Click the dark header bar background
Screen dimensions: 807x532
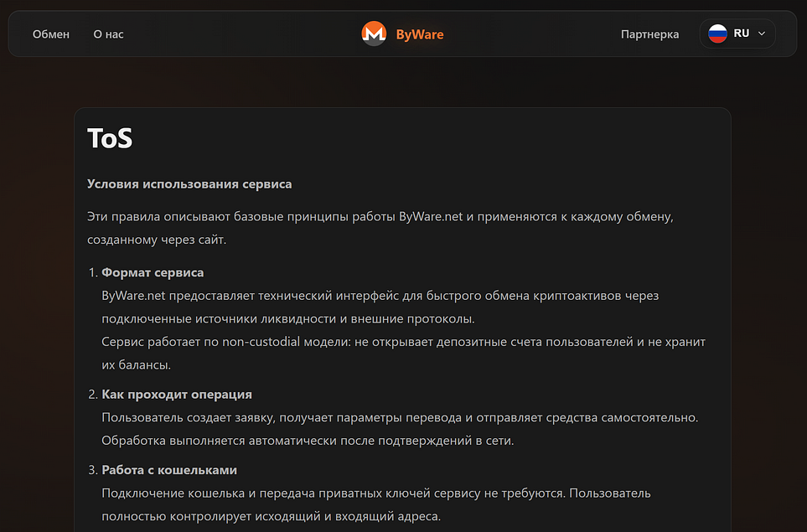click(x=251, y=34)
